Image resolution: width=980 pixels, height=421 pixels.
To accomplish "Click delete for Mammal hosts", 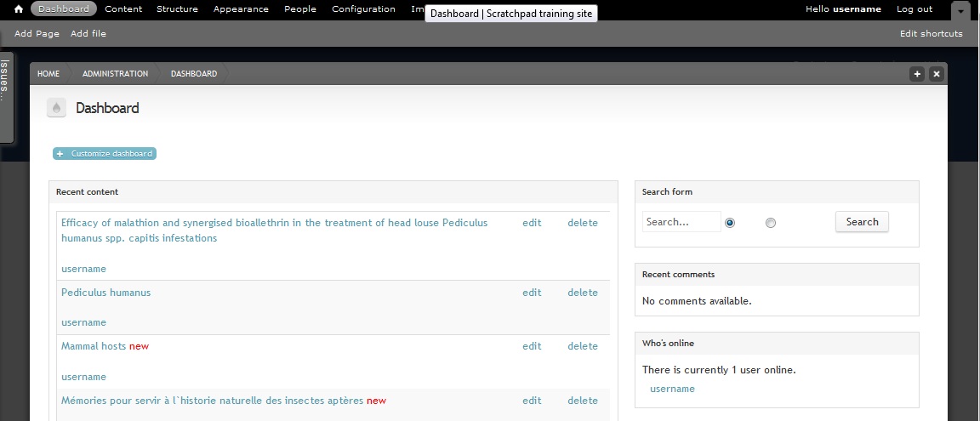I will click(583, 346).
